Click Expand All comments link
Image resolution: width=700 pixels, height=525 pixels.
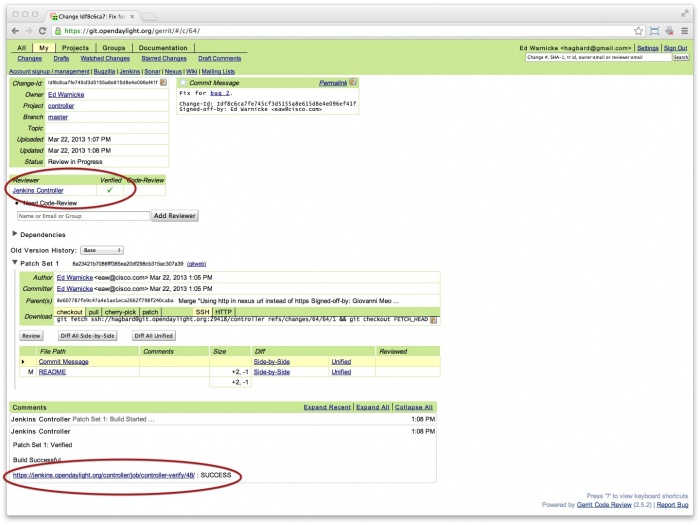click(373, 407)
